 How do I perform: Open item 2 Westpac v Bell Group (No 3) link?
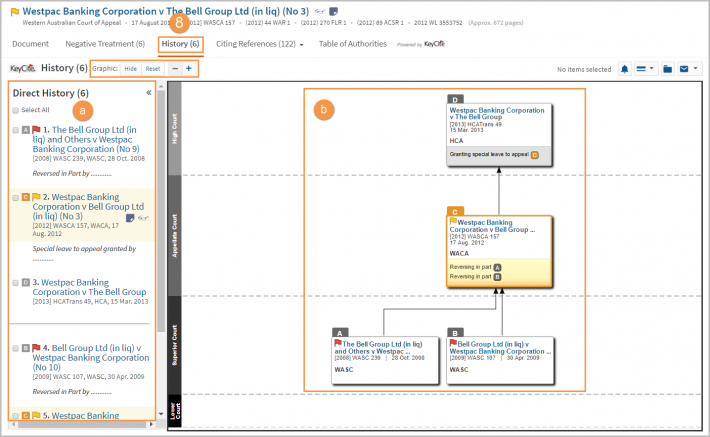pyautogui.click(x=88, y=206)
